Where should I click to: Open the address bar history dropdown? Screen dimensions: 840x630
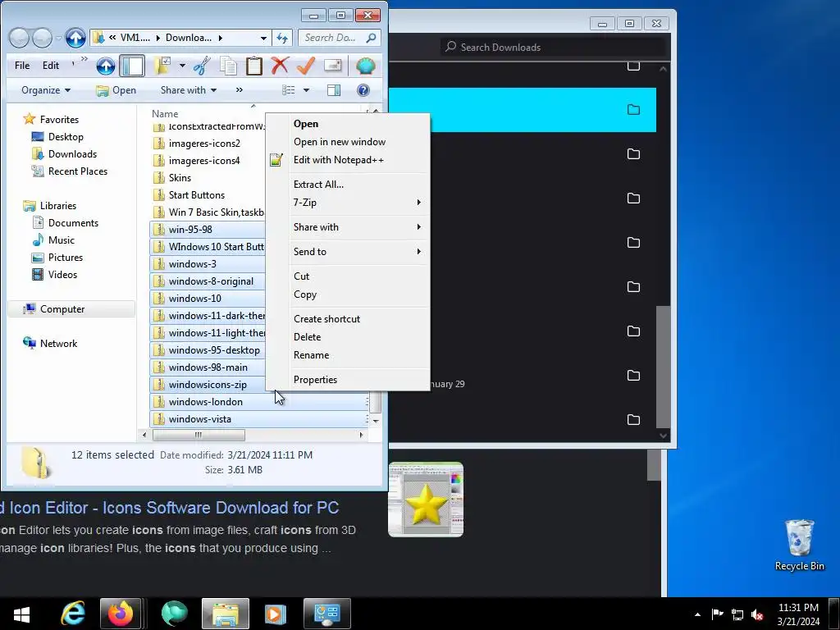[x=263, y=38]
